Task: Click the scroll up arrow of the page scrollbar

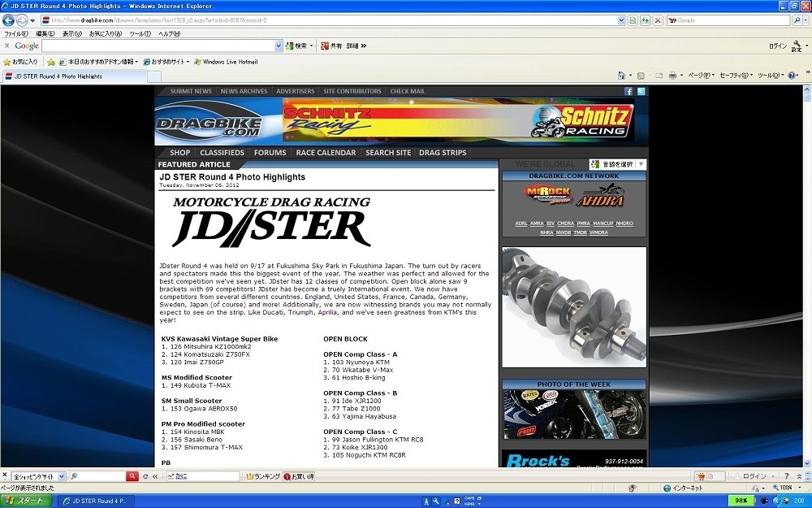Action: tap(807, 89)
